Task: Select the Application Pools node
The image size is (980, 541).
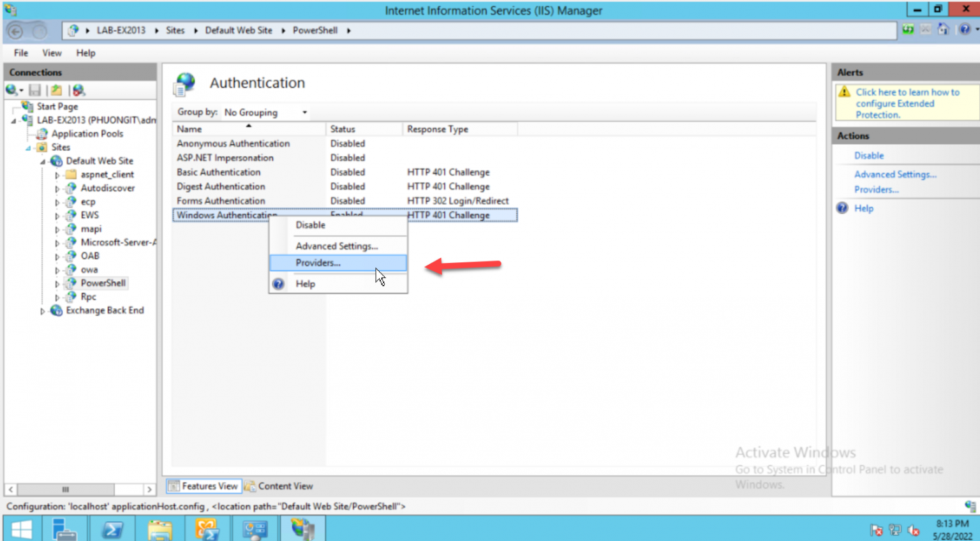Action: click(x=87, y=133)
